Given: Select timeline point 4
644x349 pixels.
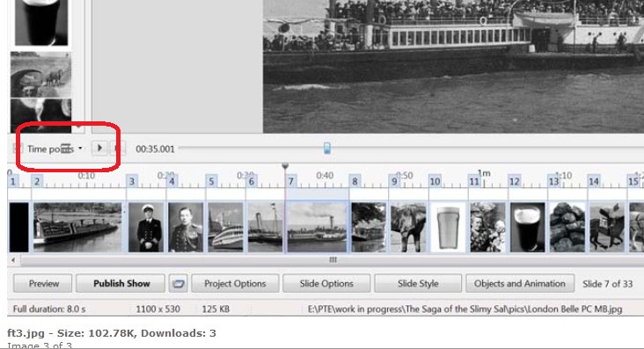Looking at the screenshot, I should coord(172,181).
